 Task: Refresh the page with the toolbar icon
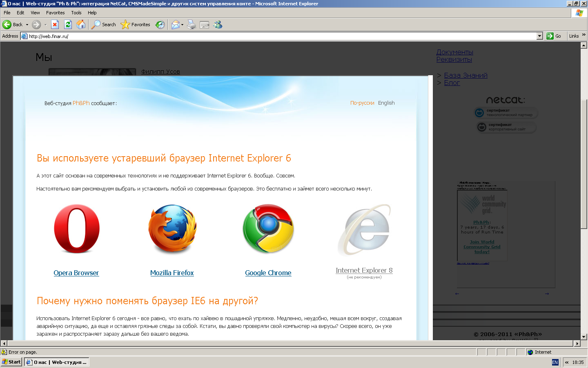click(x=68, y=25)
